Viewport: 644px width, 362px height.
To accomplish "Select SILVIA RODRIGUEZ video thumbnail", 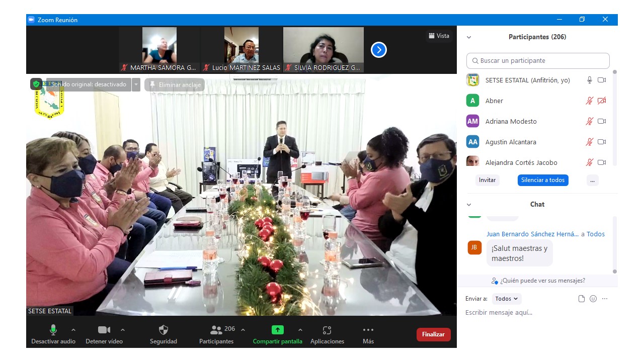I will [x=323, y=50].
